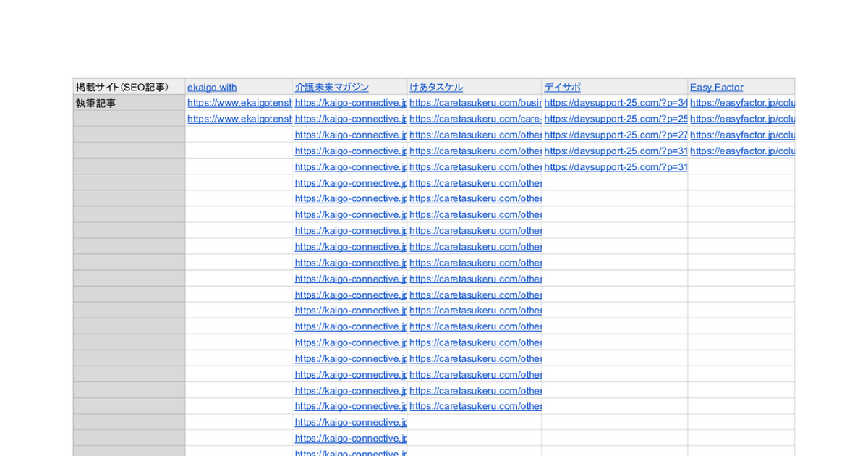868x456 pixels.
Task: Open the Easy Factor header link
Action: pyautogui.click(x=716, y=87)
